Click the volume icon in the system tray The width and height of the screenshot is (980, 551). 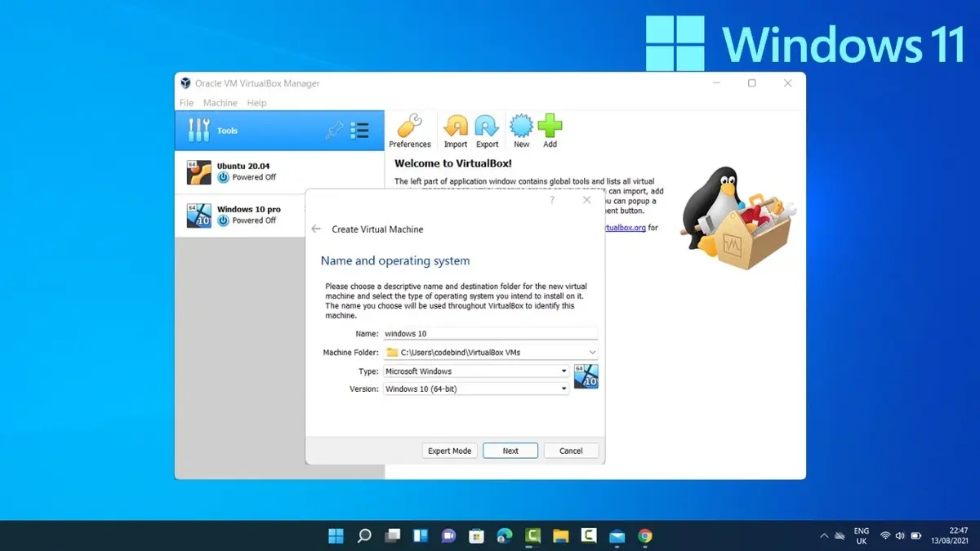pyautogui.click(x=899, y=535)
